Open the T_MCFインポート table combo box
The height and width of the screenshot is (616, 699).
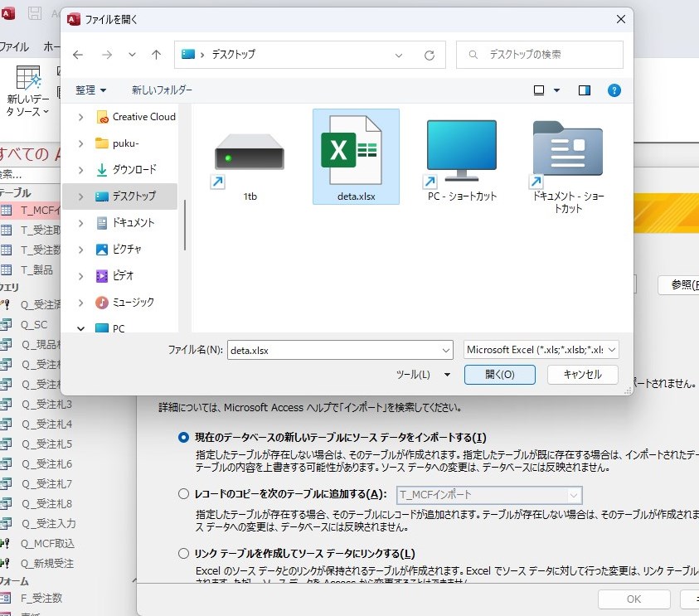tap(489, 495)
